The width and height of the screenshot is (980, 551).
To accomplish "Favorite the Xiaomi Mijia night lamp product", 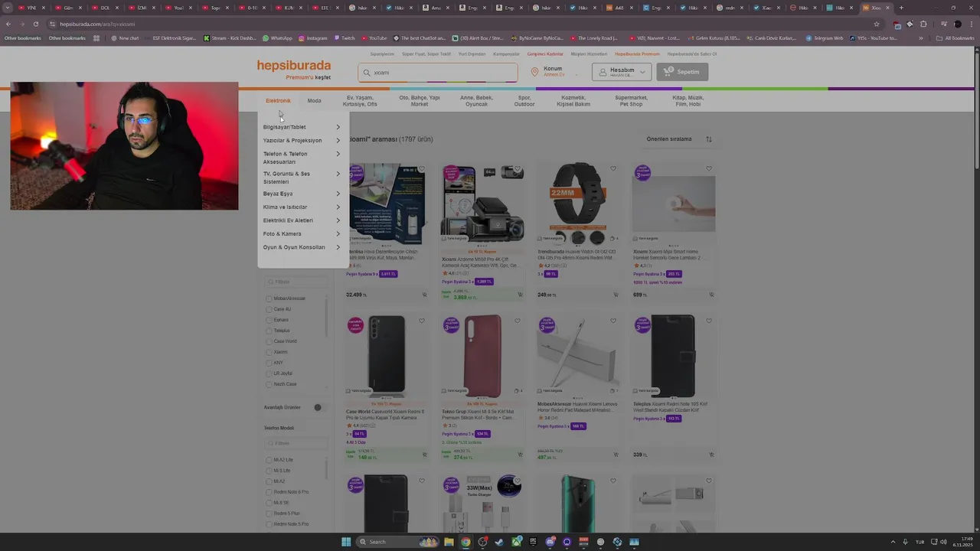I will [709, 169].
